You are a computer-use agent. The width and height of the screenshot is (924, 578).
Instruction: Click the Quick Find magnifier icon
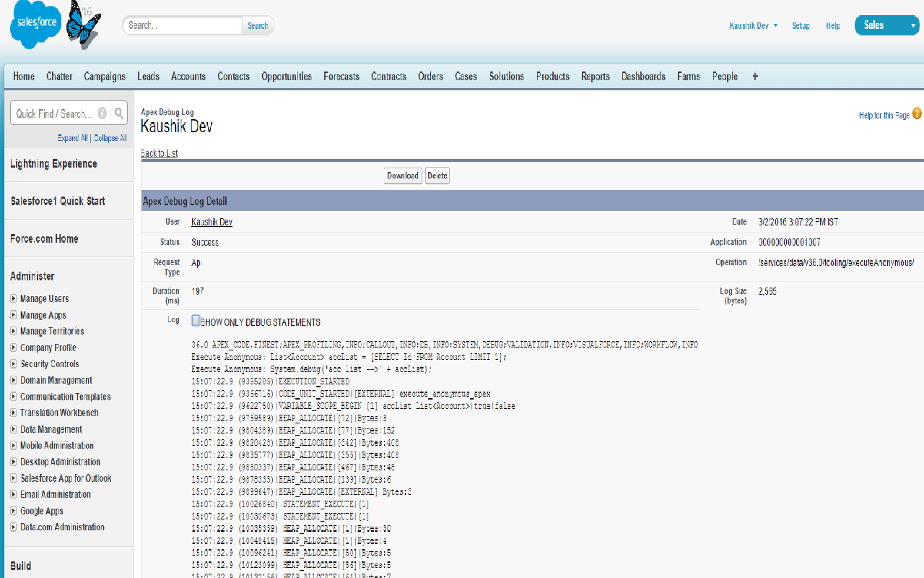pyautogui.click(x=119, y=113)
